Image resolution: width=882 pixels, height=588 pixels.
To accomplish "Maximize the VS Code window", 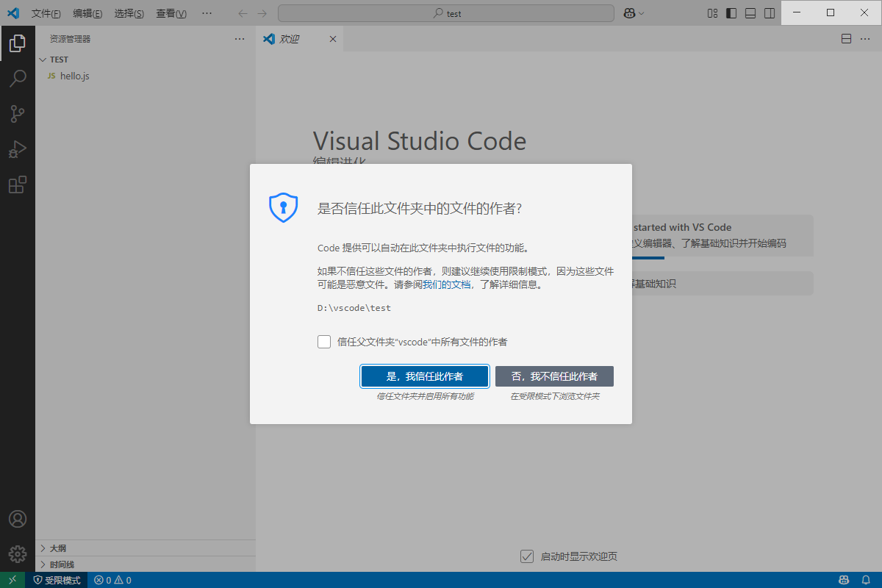I will coord(831,12).
